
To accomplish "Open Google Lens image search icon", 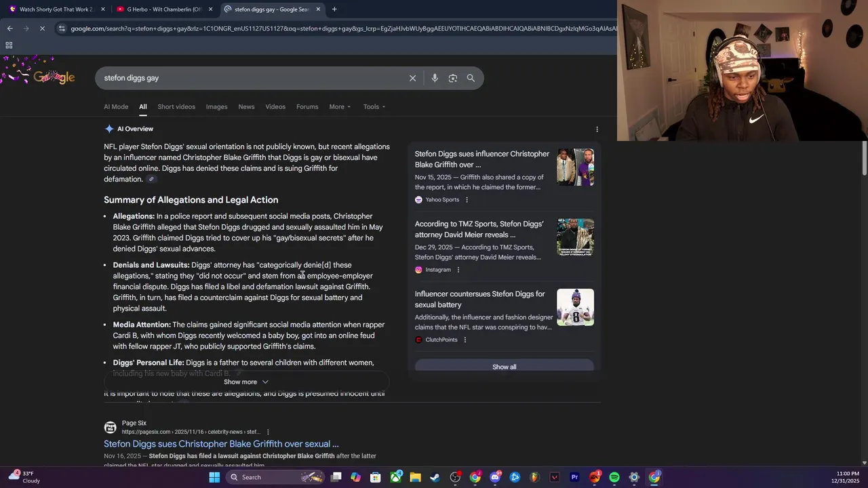I will [x=453, y=78].
